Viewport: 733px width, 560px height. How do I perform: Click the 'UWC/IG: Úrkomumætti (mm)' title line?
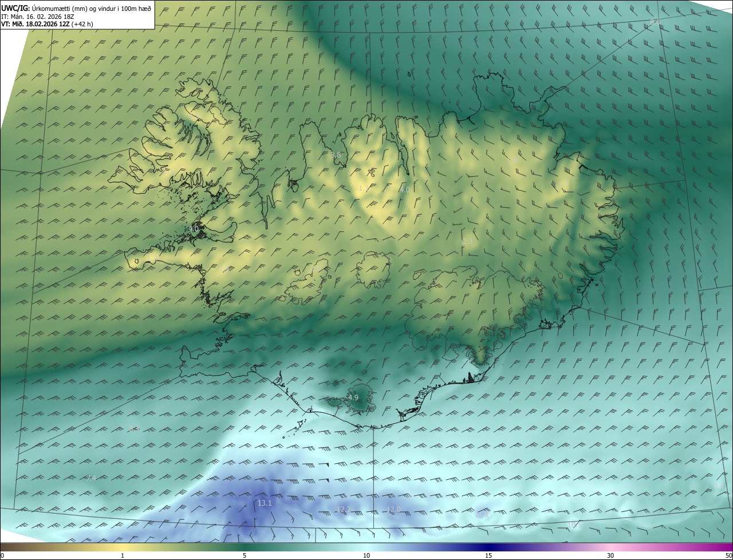pyautogui.click(x=76, y=8)
